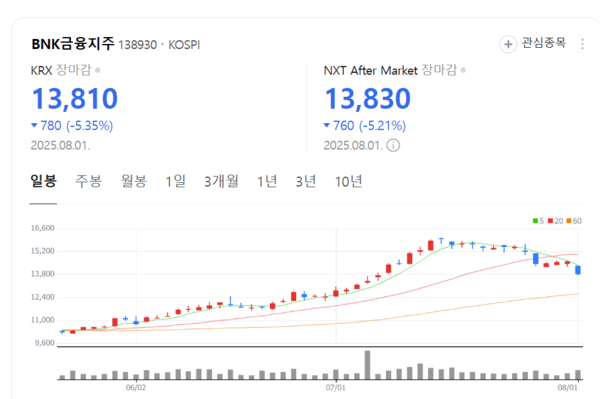Click the tallest volume bar after 07/01
The width and height of the screenshot is (600, 399).
pyautogui.click(x=367, y=365)
